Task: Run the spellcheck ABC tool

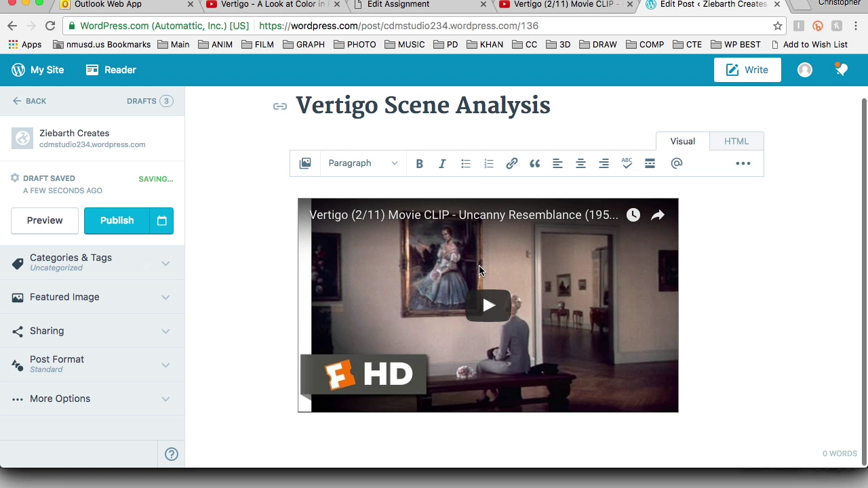Action: [x=627, y=163]
